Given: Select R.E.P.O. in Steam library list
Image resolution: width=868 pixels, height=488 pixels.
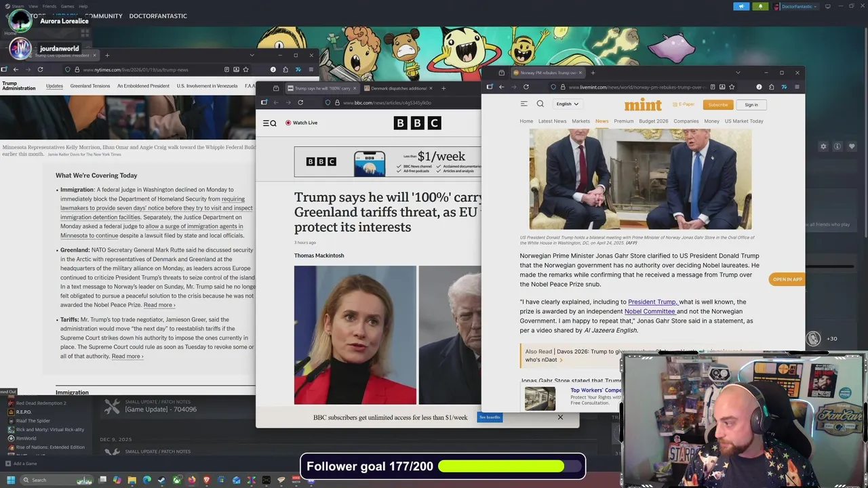Looking at the screenshot, I should click(x=24, y=412).
